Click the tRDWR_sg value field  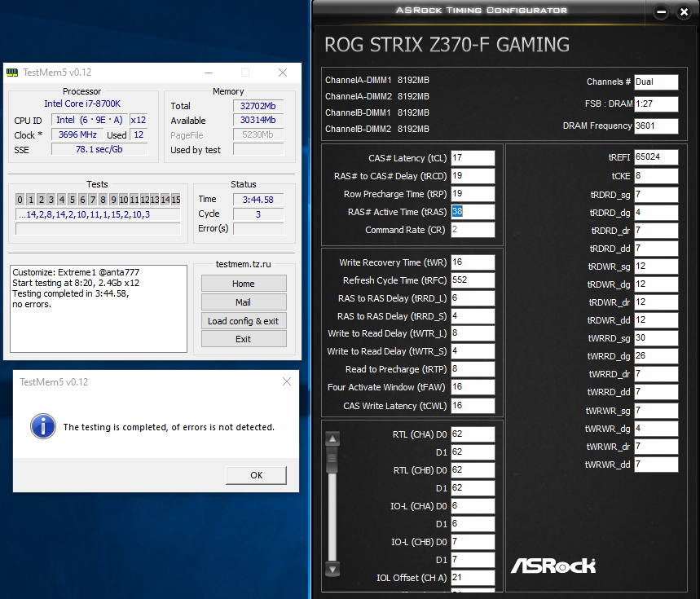point(656,266)
